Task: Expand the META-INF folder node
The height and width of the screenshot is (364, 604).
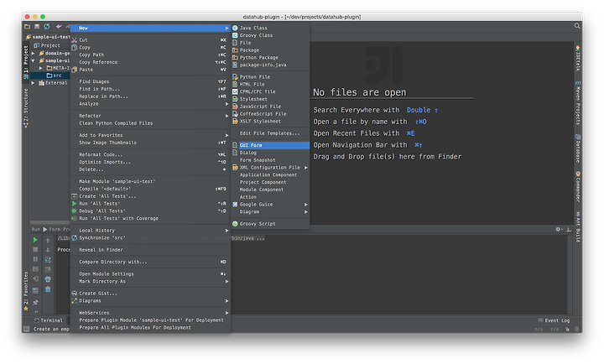Action: (41, 68)
